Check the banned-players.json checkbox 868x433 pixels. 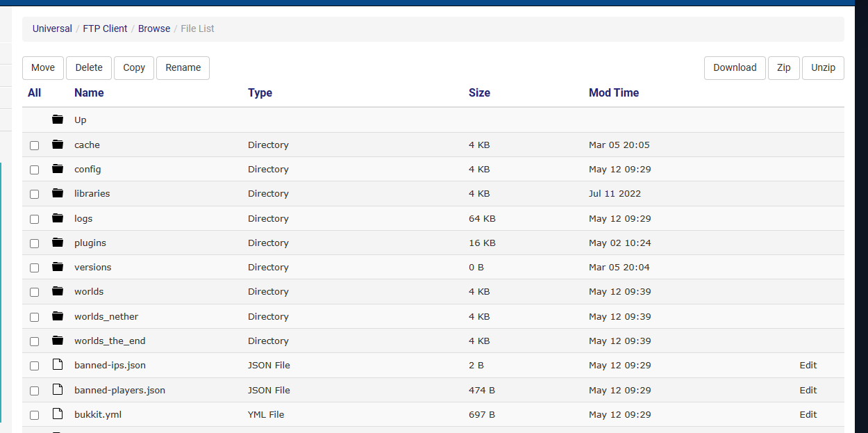coord(34,391)
